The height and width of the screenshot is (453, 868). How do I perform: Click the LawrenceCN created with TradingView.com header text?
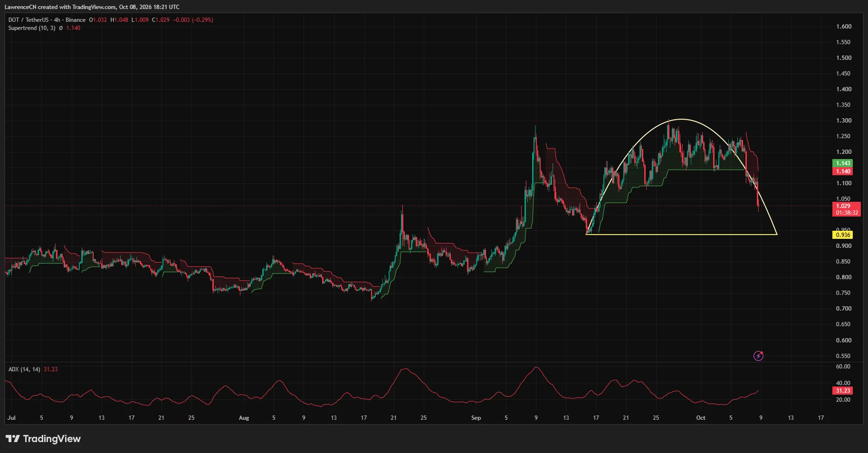pyautogui.click(x=92, y=7)
